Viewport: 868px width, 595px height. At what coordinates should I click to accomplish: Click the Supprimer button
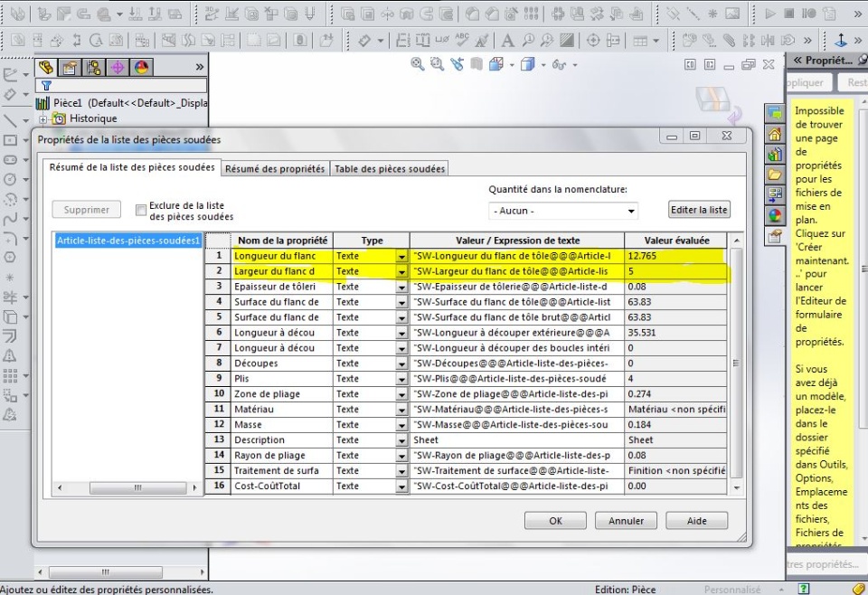pyautogui.click(x=87, y=210)
